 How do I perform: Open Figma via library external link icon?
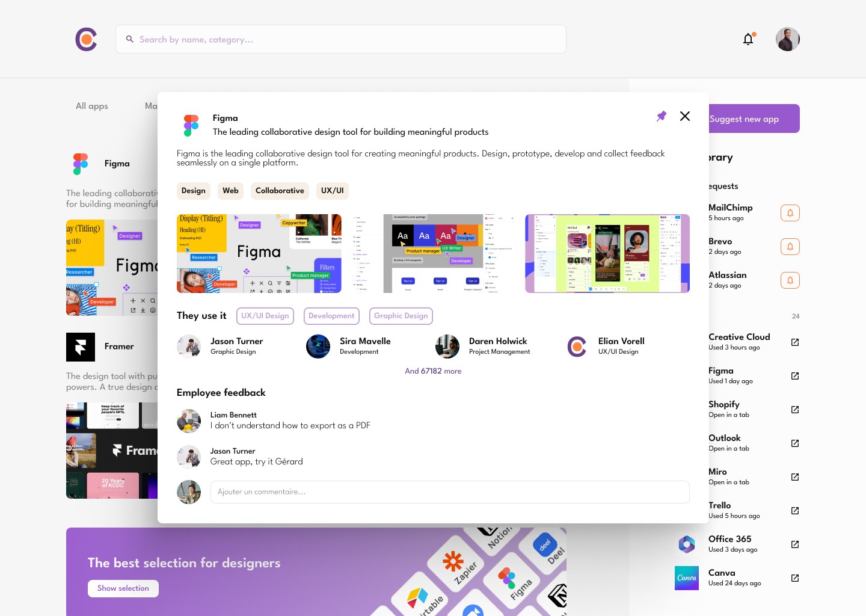pyautogui.click(x=795, y=376)
